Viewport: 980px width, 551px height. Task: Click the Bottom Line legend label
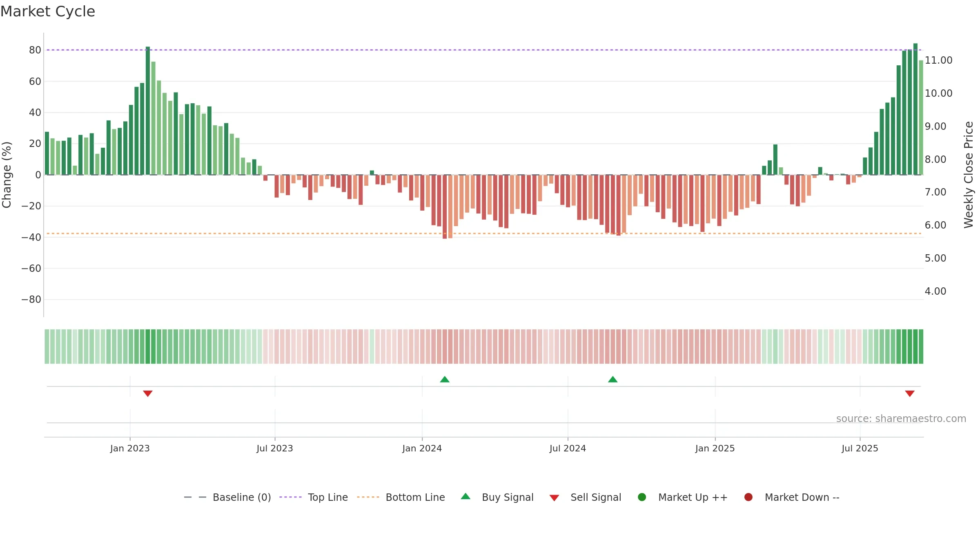tap(415, 497)
